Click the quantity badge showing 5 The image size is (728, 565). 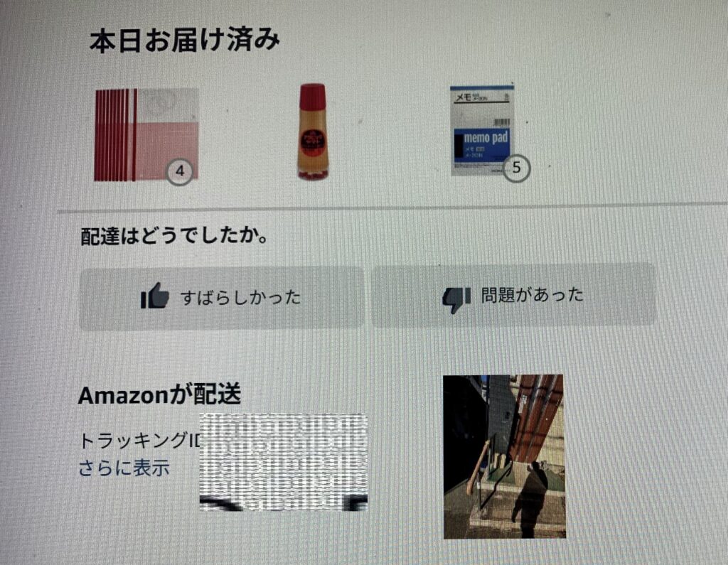tap(516, 168)
